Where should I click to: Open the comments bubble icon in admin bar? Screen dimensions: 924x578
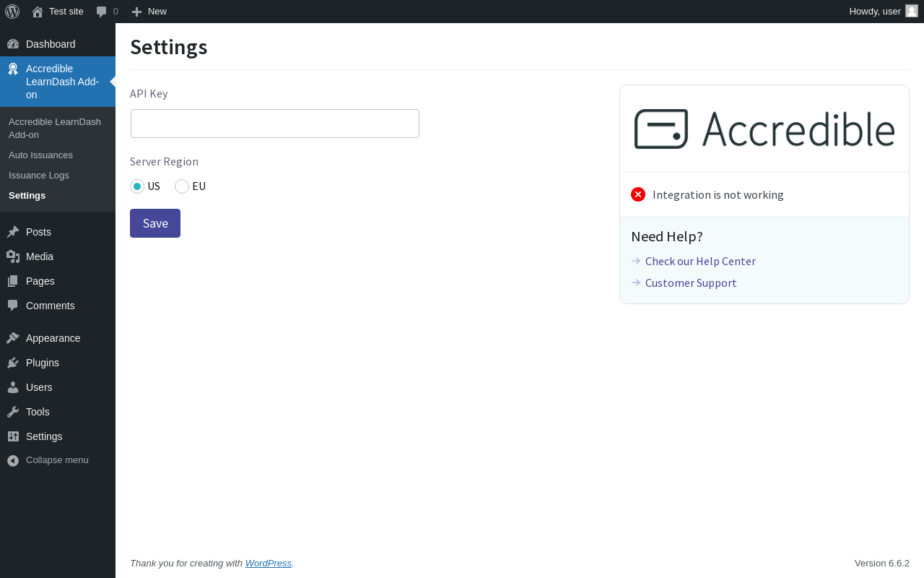102,12
